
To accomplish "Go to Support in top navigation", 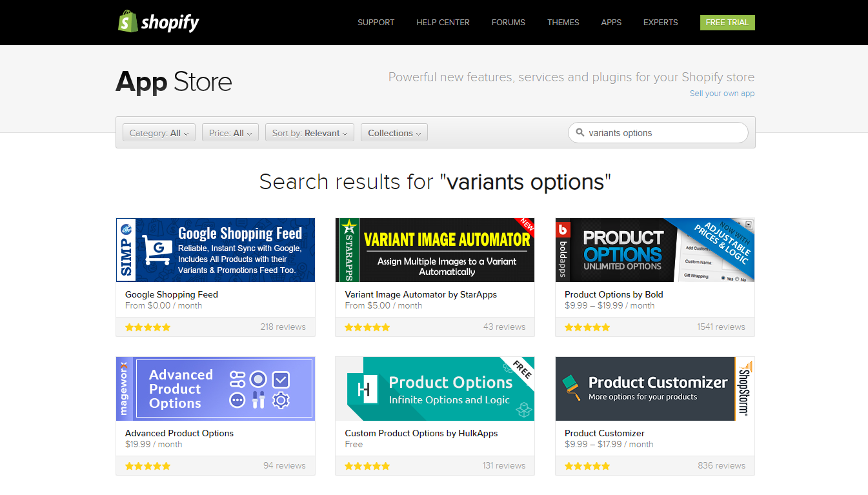I will coord(376,23).
